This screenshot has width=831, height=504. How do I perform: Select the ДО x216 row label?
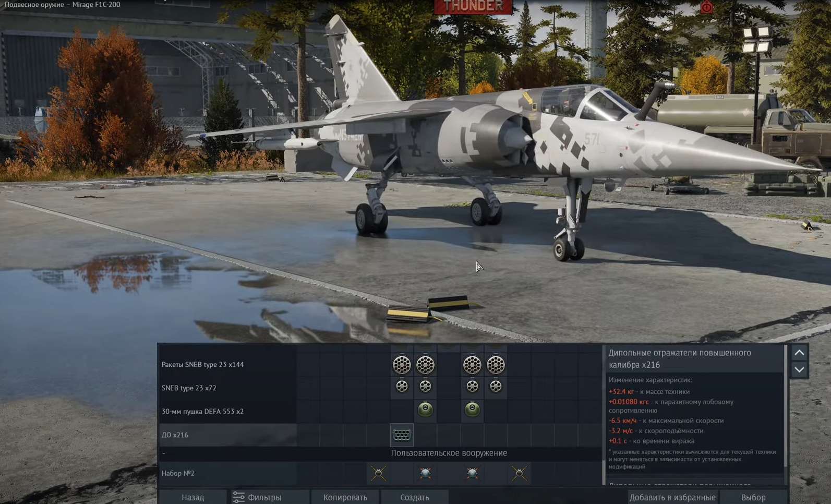click(175, 435)
